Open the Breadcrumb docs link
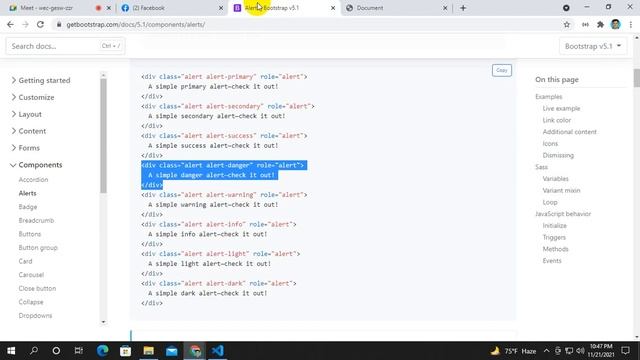The width and height of the screenshot is (640, 360). [x=36, y=220]
